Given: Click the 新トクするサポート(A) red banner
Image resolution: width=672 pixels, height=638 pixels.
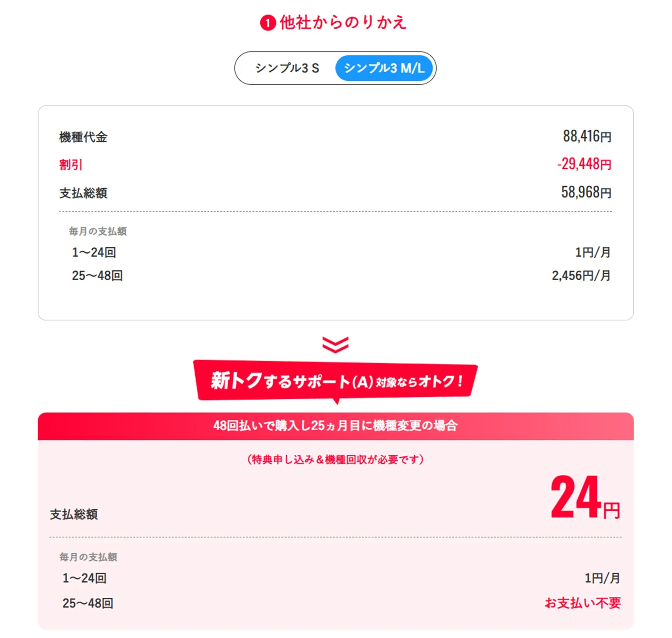Looking at the screenshot, I should [x=335, y=381].
